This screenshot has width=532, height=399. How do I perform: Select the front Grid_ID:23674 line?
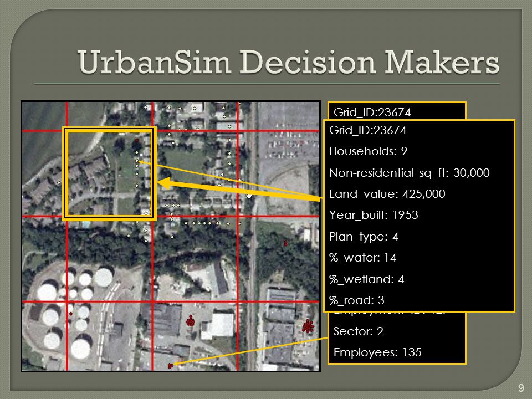pyautogui.click(x=368, y=131)
